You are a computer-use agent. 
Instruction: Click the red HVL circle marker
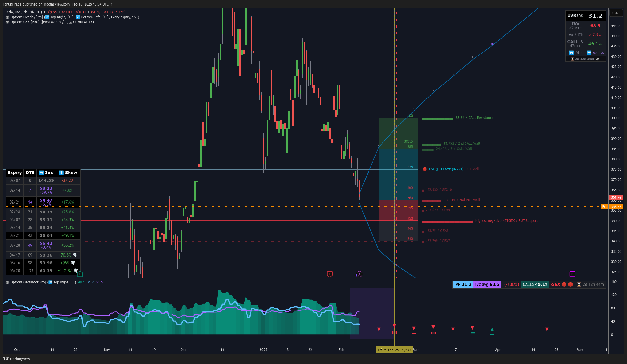pos(425,169)
